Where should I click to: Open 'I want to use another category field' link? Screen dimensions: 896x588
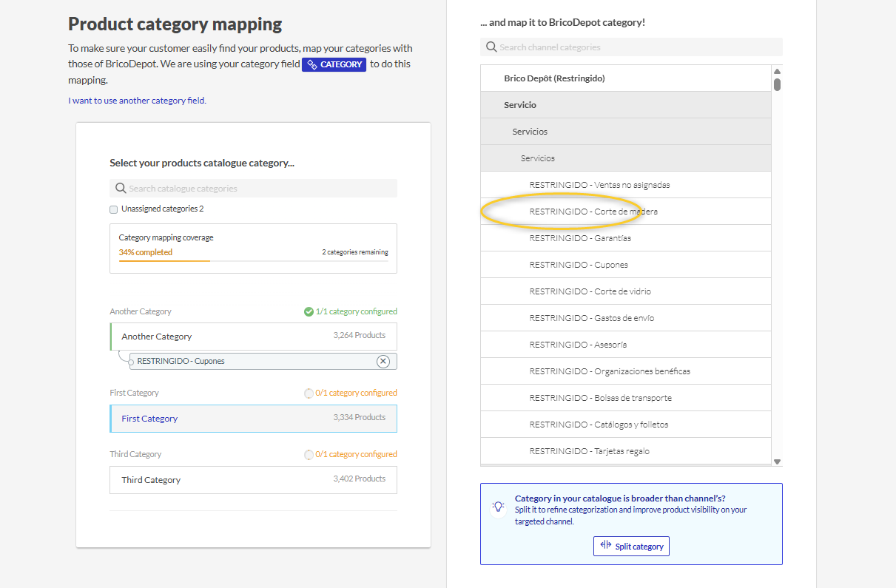[x=137, y=101]
